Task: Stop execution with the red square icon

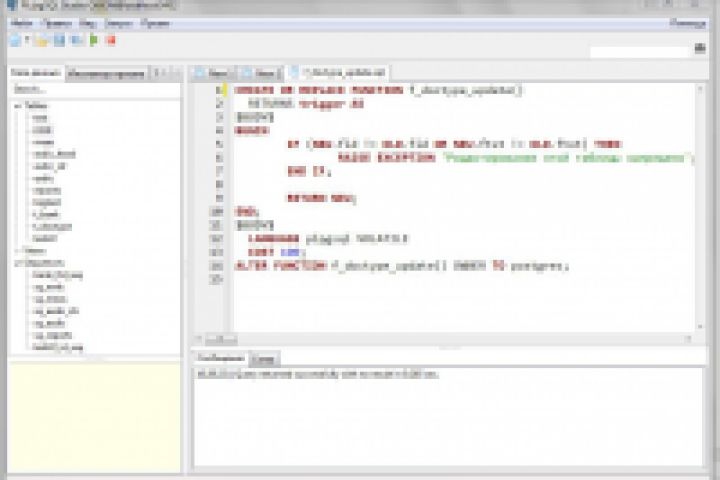Action: [x=111, y=40]
